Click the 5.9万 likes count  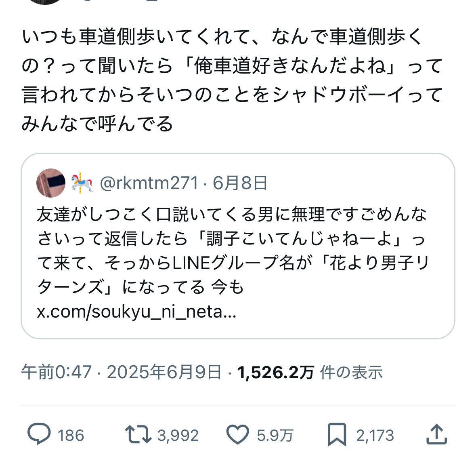coord(275,436)
